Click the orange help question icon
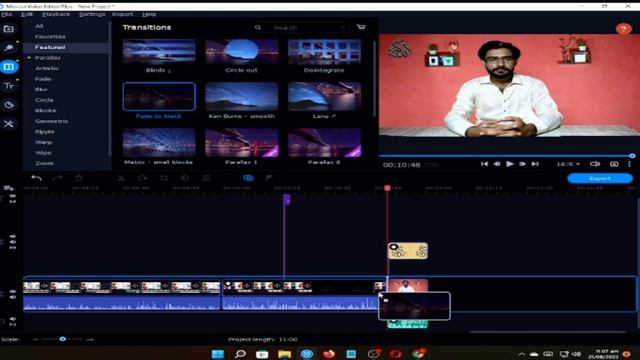640x360 pixels. pyautogui.click(x=623, y=29)
